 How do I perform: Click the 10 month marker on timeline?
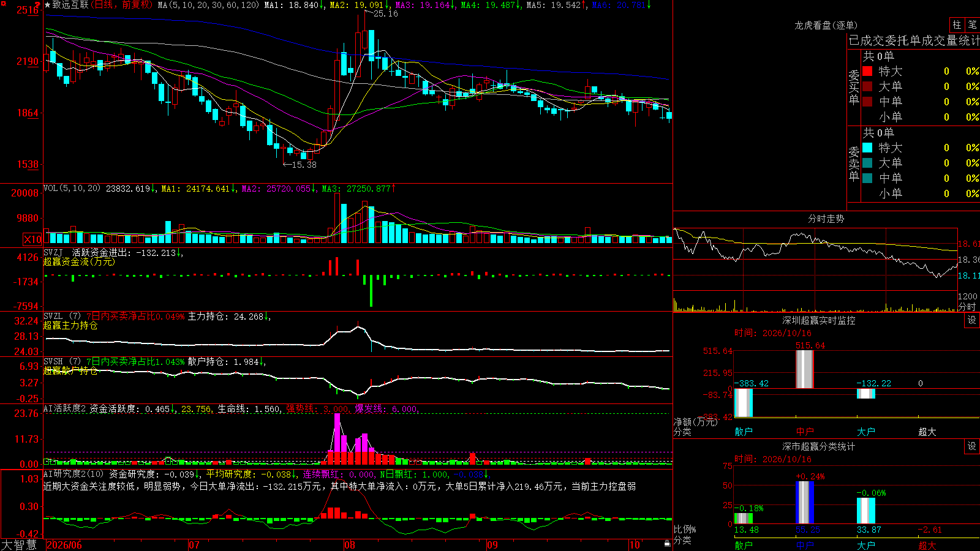point(635,545)
